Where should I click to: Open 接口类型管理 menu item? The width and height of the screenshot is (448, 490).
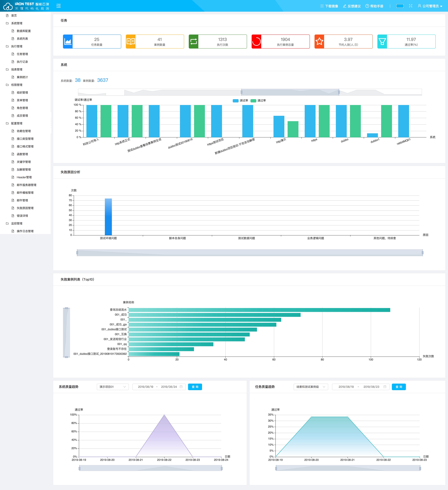click(25, 139)
